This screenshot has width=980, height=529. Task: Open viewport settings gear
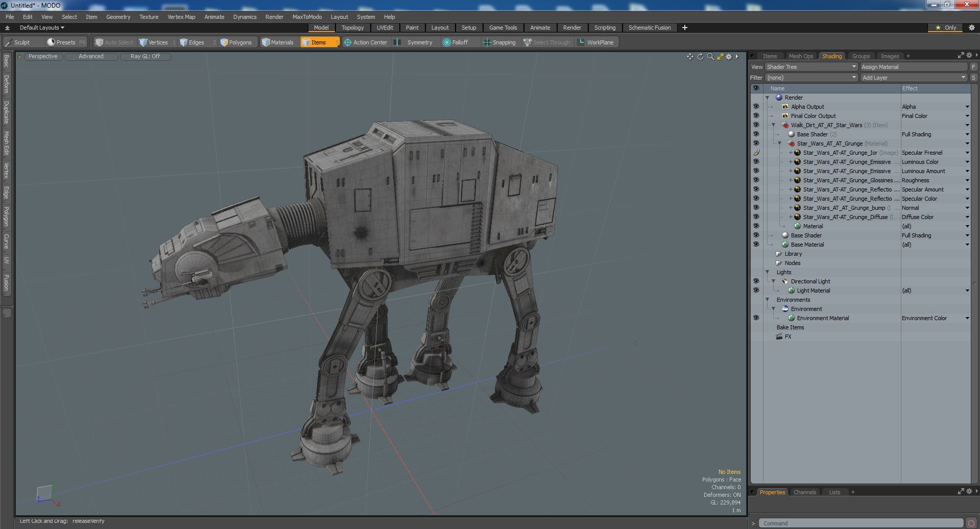tap(729, 57)
